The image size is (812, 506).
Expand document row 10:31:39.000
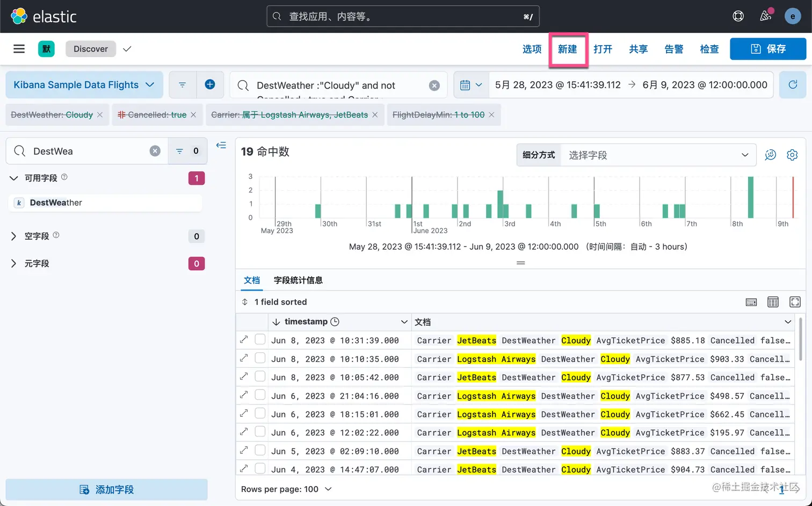[x=244, y=339]
